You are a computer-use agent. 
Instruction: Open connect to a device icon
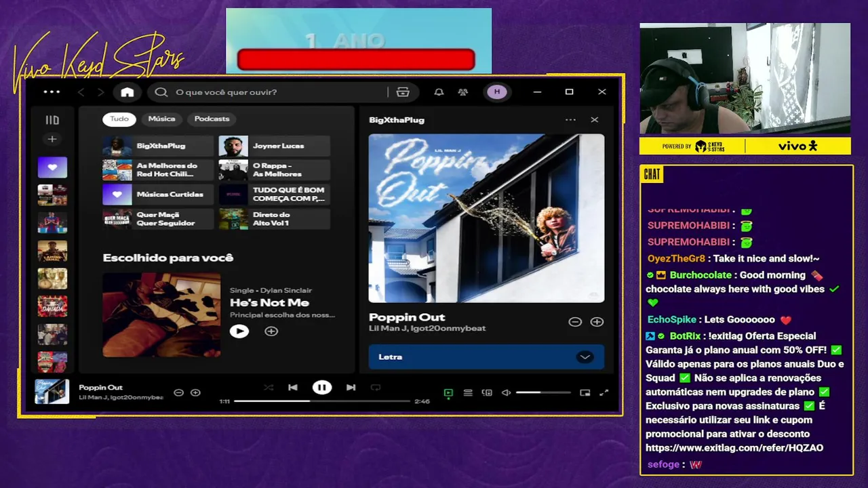487,392
